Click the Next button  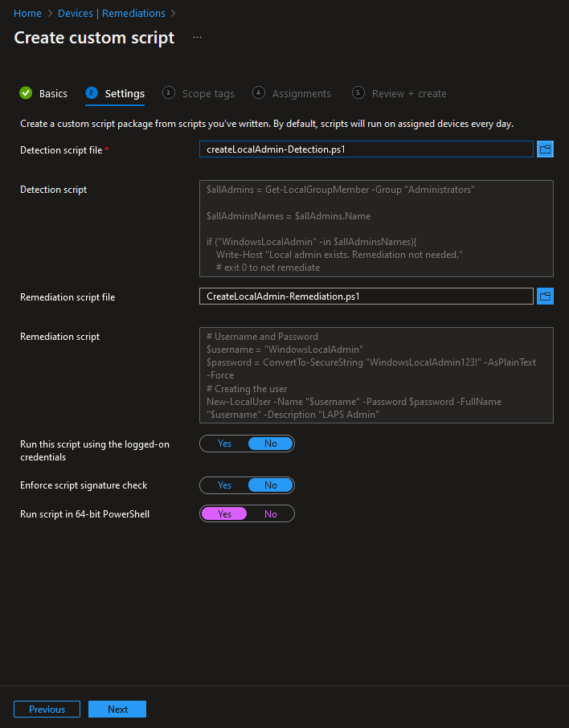click(117, 710)
